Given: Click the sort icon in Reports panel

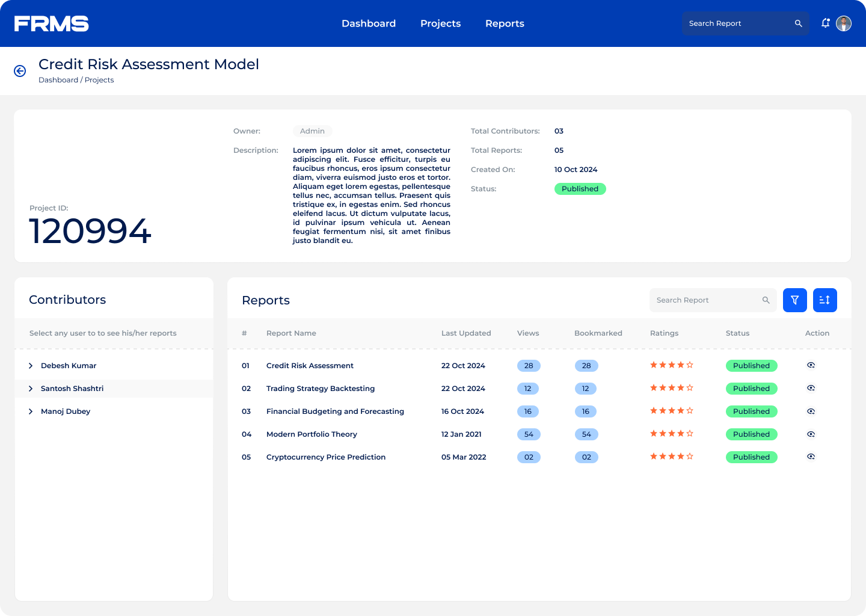Looking at the screenshot, I should pos(825,300).
